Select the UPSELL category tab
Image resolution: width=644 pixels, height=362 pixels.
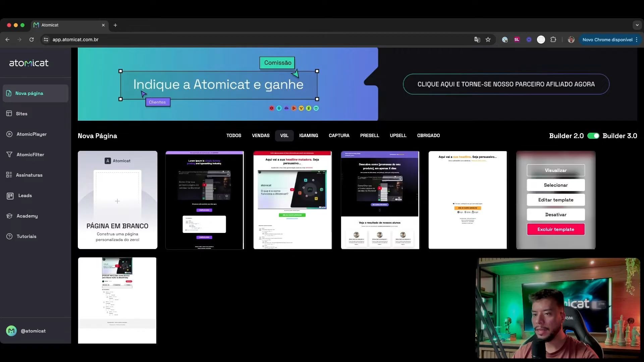(x=398, y=135)
